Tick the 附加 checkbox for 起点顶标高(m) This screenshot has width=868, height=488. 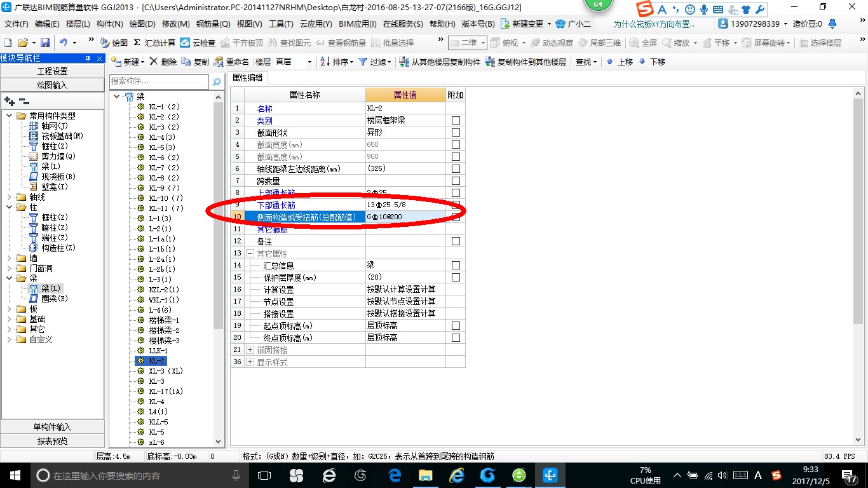(x=456, y=326)
